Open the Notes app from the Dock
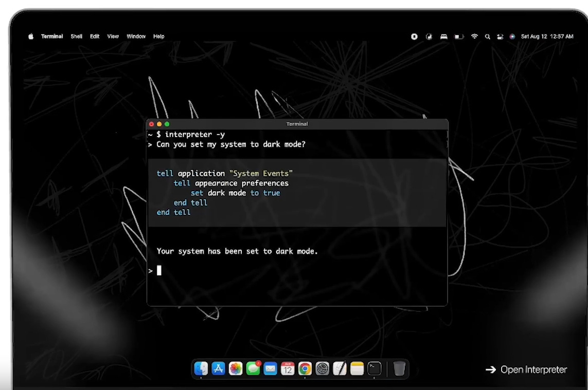This screenshot has width=588, height=390. coord(357,368)
